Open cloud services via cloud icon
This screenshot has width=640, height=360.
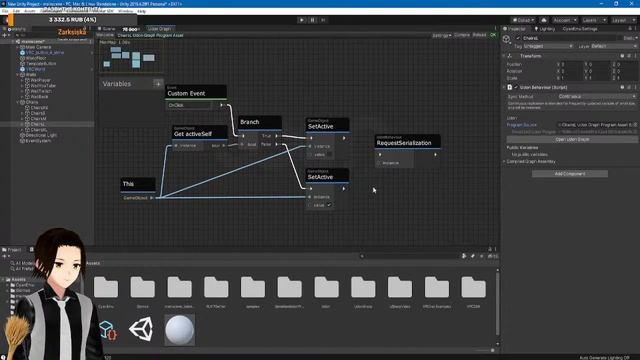pos(544,20)
